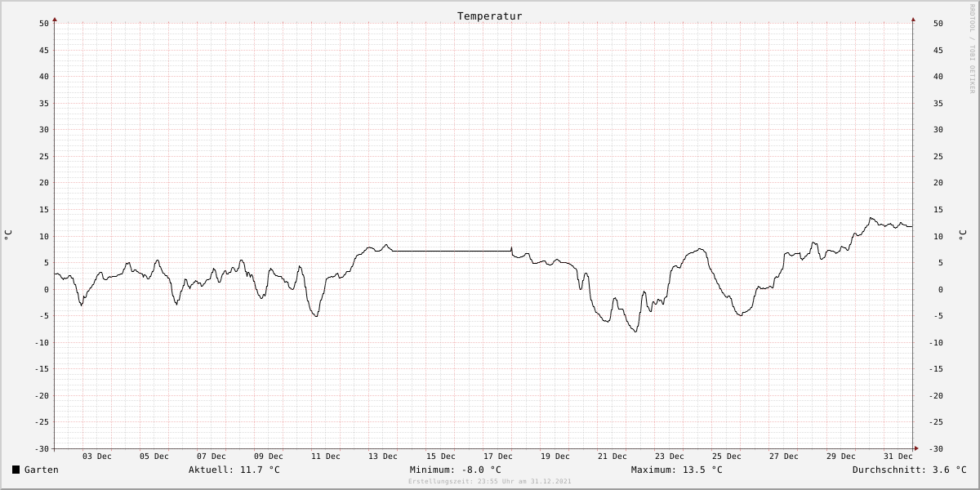Select the 'Aktuell: 11.7 °C' value
The width and height of the screenshot is (980, 490).
point(234,470)
